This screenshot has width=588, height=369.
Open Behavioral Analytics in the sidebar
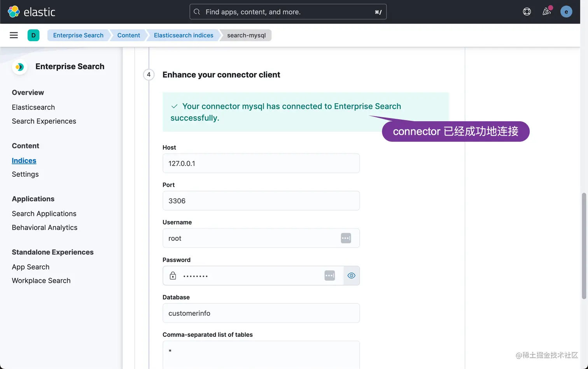[x=45, y=228]
